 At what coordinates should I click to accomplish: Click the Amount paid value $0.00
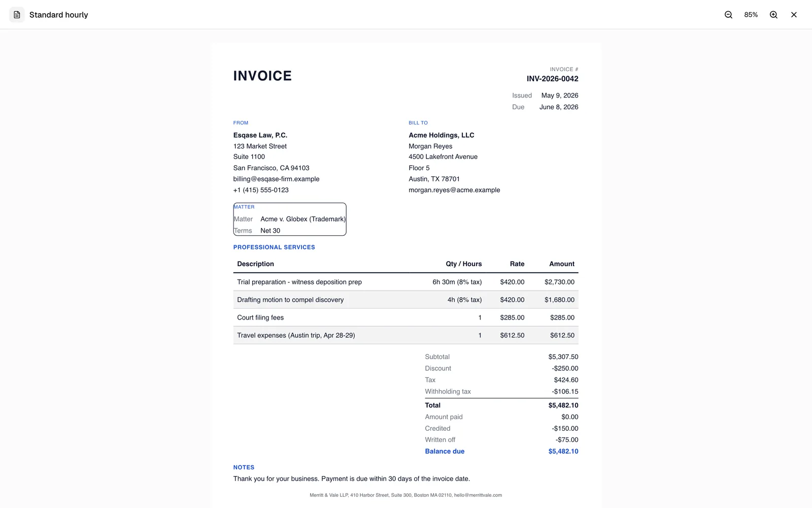[569, 417]
